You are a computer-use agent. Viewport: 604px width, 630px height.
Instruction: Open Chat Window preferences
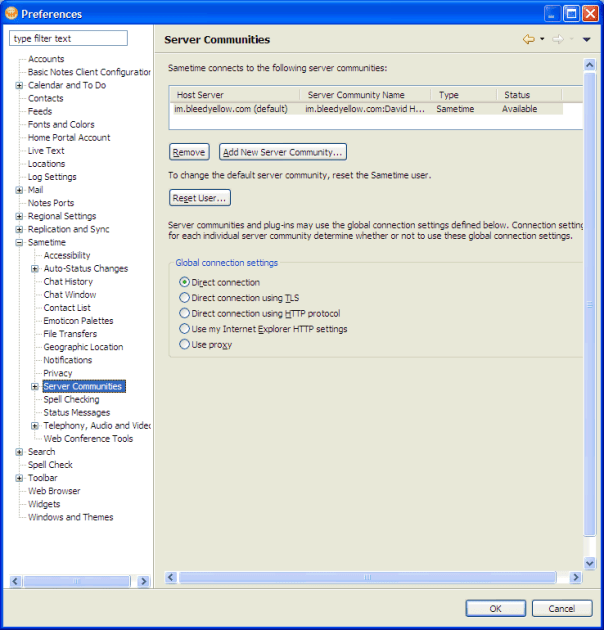(x=70, y=295)
